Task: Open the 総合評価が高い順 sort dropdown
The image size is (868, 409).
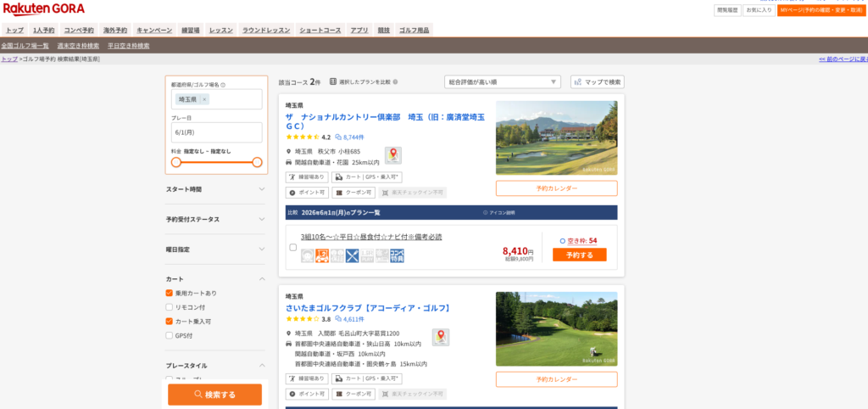Action: pyautogui.click(x=503, y=82)
